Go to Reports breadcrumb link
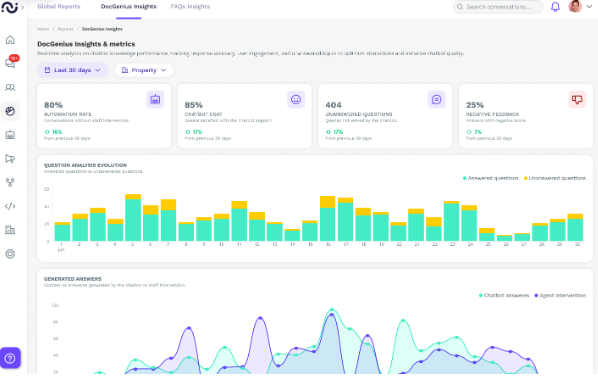This screenshot has height=379, width=598. pyautogui.click(x=66, y=29)
